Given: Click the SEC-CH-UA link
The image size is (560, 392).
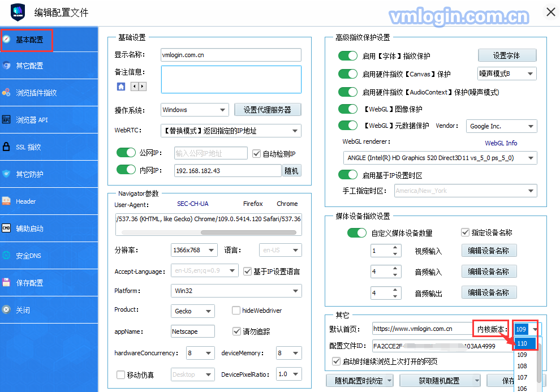Looking at the screenshot, I should [193, 204].
